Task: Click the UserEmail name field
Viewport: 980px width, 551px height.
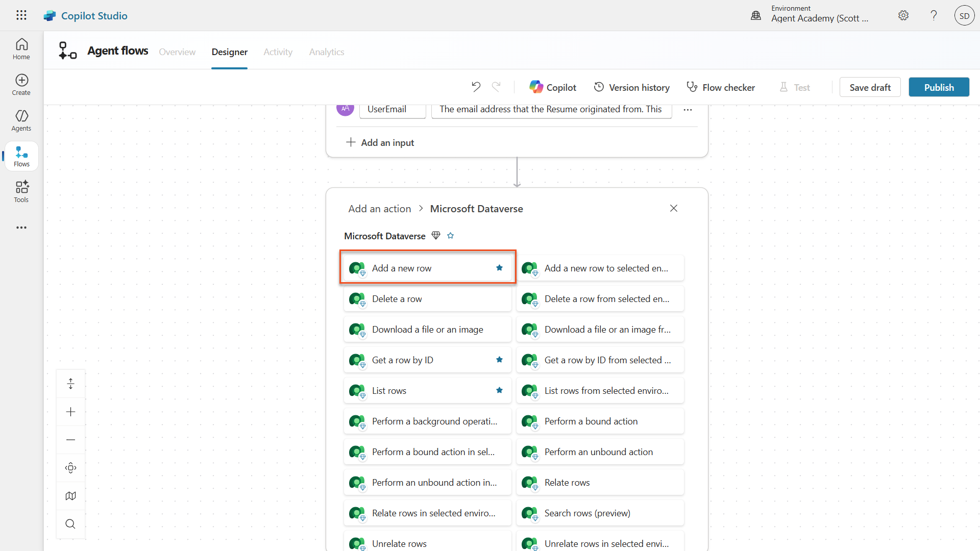Action: point(392,110)
